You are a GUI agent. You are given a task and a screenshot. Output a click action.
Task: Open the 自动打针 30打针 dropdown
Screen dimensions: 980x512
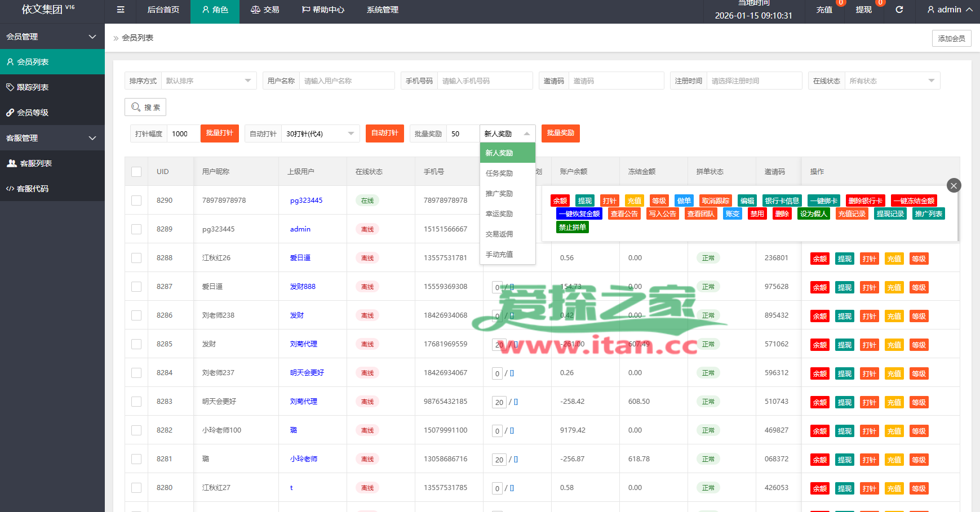pos(320,133)
